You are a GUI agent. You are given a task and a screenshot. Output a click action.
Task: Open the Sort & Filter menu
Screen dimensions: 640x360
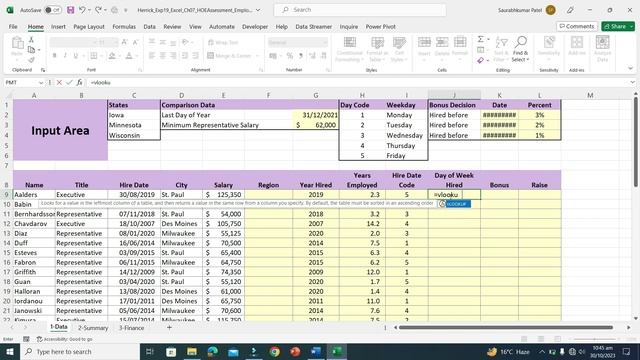(501, 49)
